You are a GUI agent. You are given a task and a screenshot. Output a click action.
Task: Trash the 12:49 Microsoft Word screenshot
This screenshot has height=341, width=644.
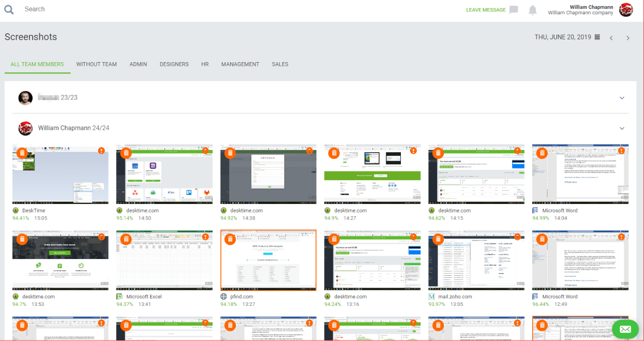(x=542, y=239)
